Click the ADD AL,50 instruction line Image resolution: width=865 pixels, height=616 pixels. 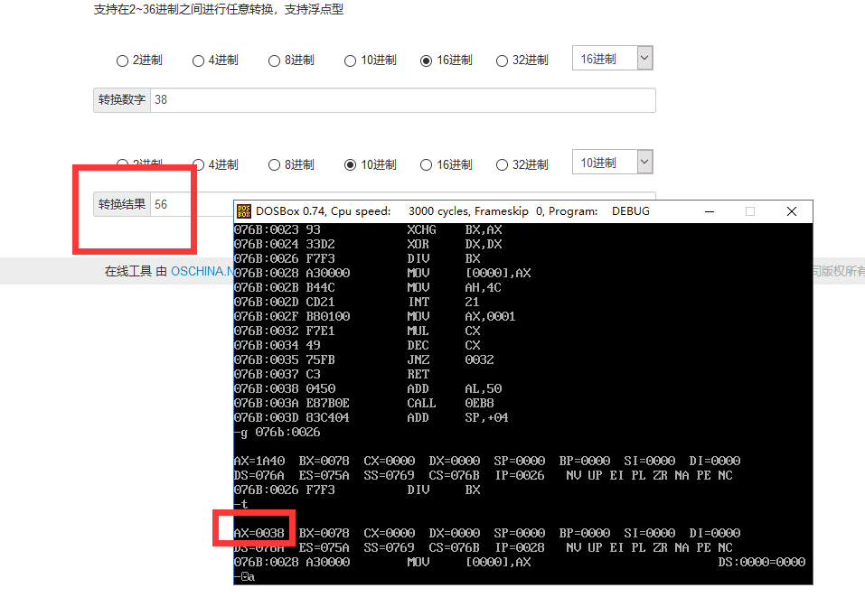click(368, 388)
